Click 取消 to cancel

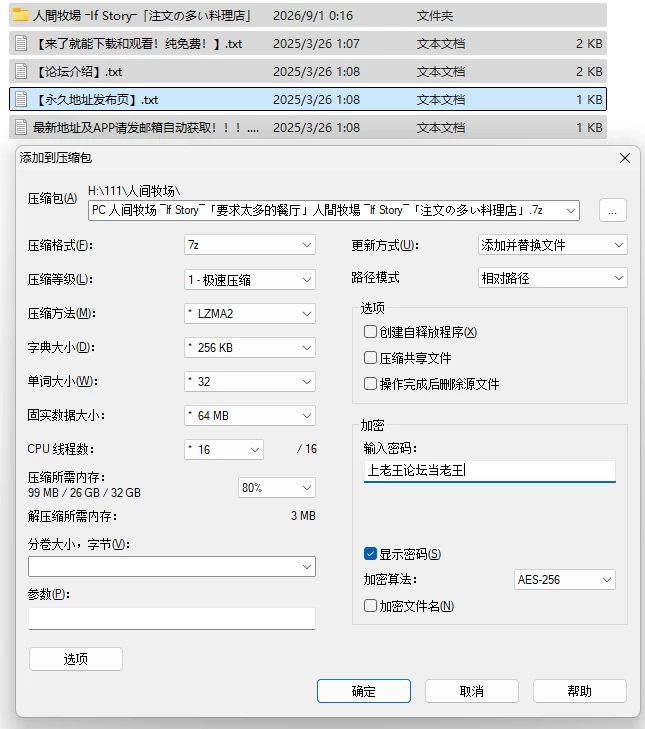472,691
